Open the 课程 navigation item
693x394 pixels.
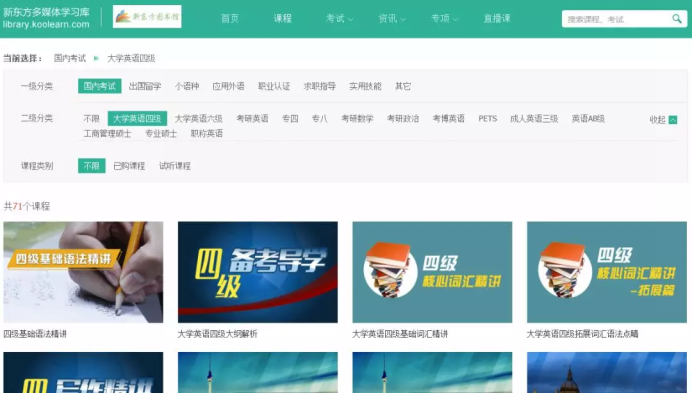tap(282, 19)
